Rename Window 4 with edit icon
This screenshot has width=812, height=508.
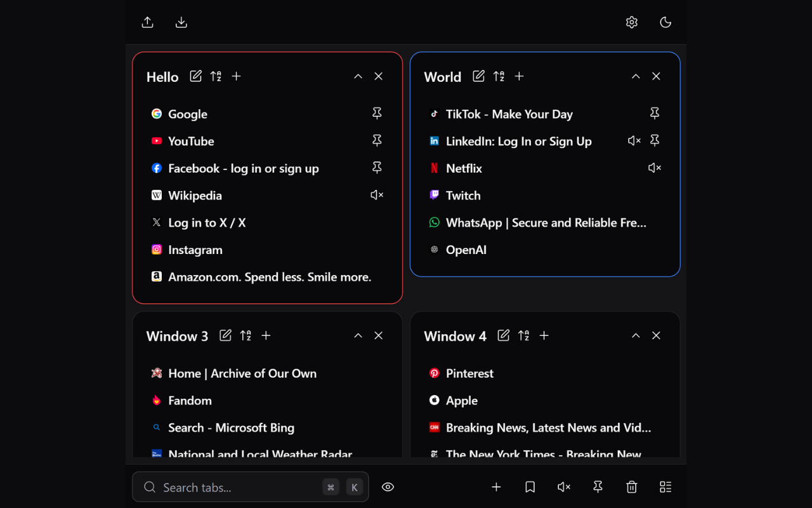(x=504, y=335)
